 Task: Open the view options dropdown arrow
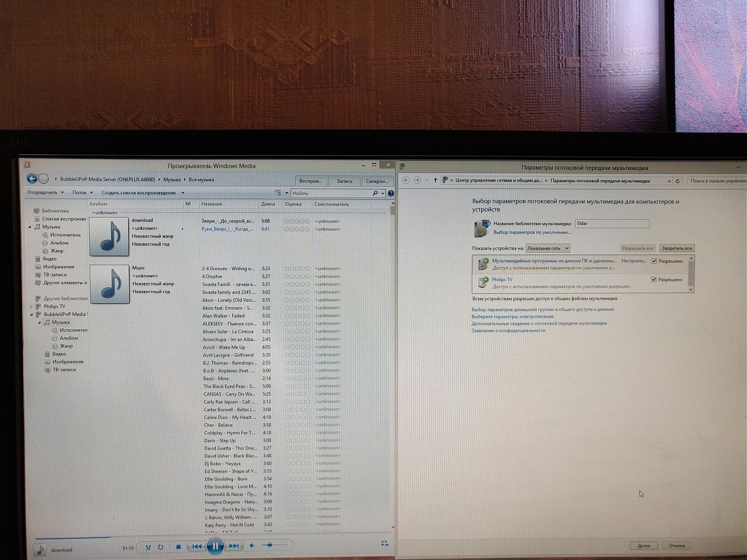pyautogui.click(x=287, y=193)
